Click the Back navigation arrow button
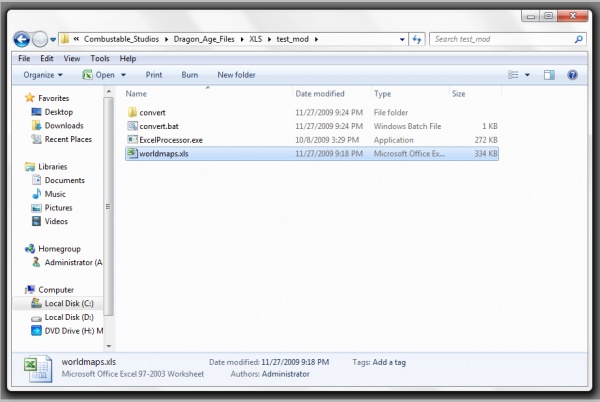600x402 pixels. [x=21, y=40]
